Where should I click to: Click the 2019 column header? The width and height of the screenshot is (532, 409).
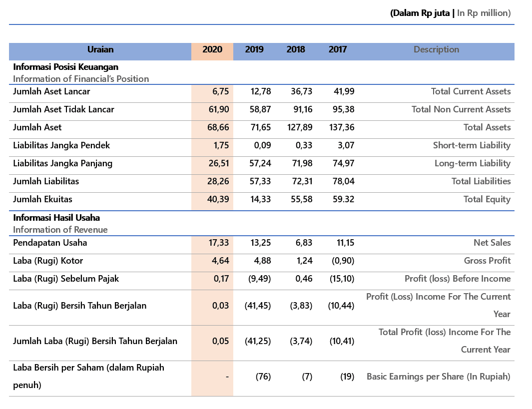click(254, 49)
